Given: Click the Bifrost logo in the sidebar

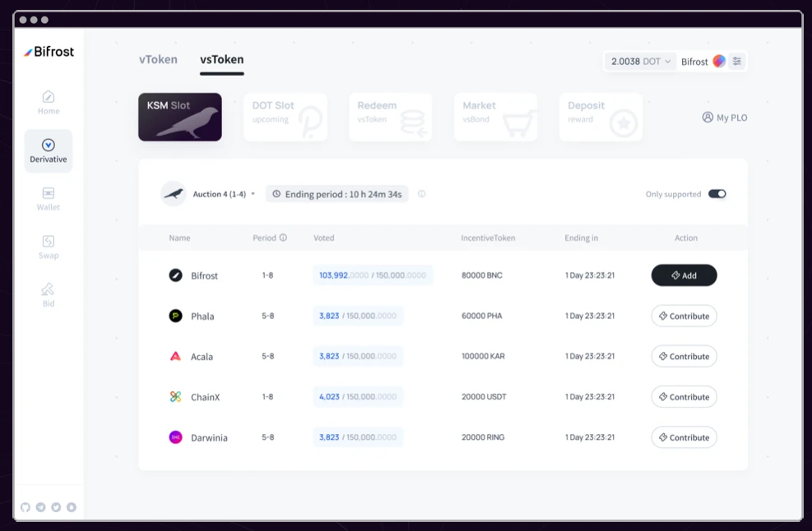Looking at the screenshot, I should coord(49,52).
